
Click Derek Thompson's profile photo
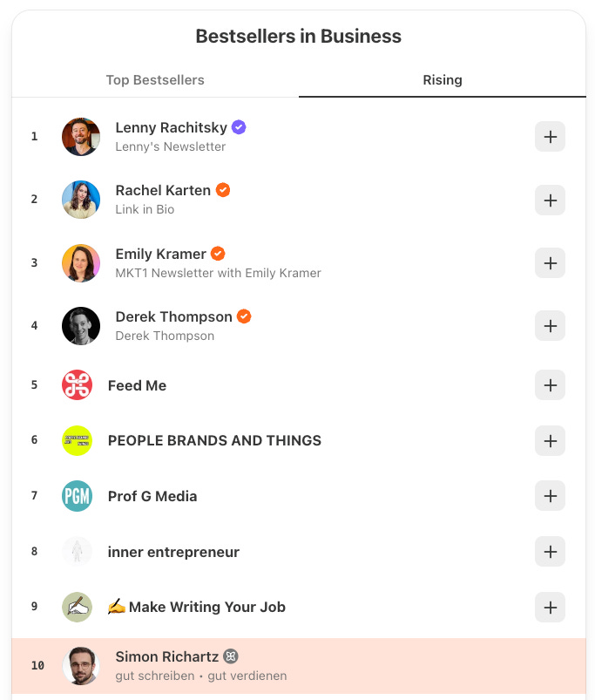click(80, 326)
